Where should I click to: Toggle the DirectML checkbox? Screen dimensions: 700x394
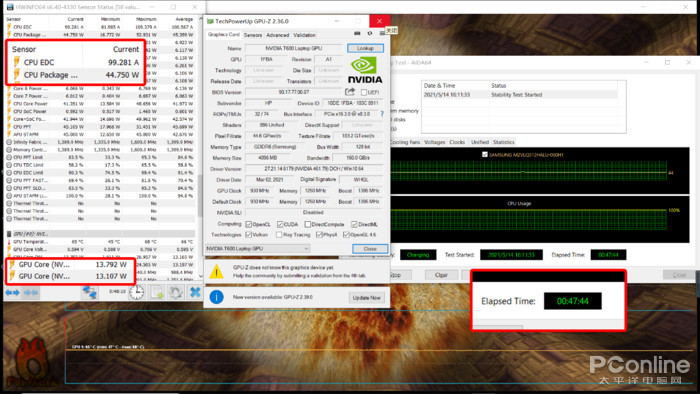pyautogui.click(x=354, y=224)
